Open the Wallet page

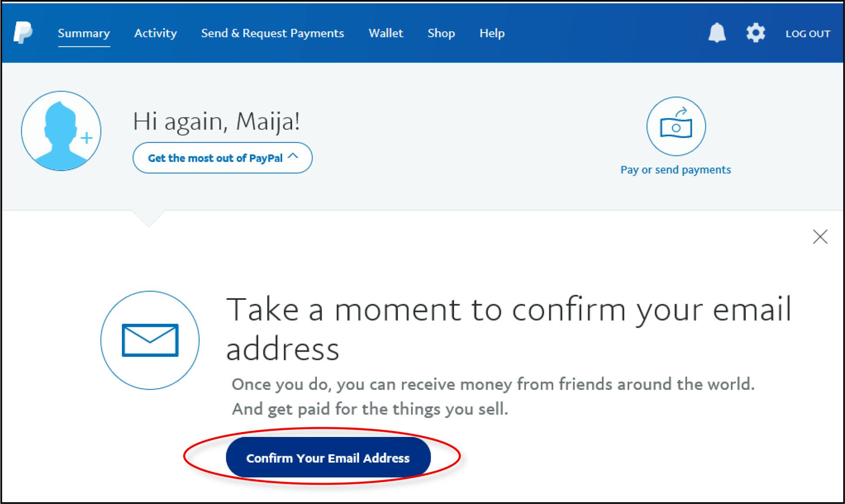coord(386,33)
